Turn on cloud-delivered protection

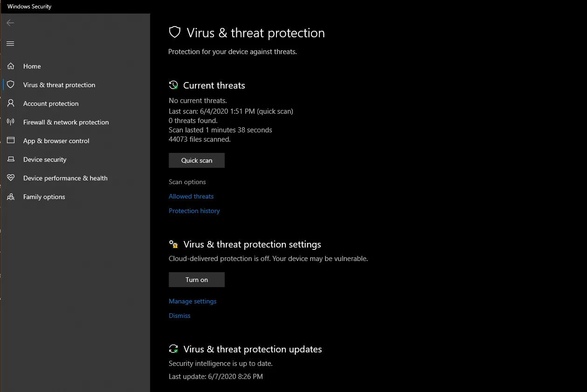(x=196, y=280)
